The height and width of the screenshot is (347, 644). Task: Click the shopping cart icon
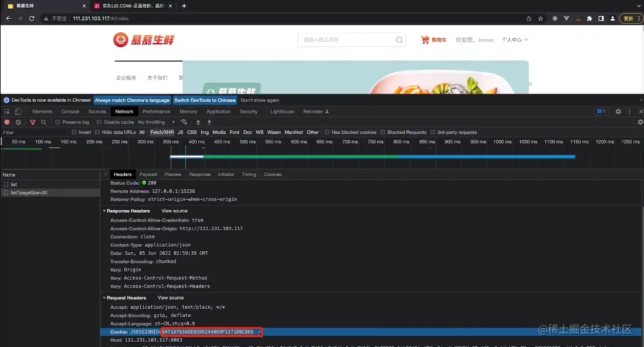(425, 40)
